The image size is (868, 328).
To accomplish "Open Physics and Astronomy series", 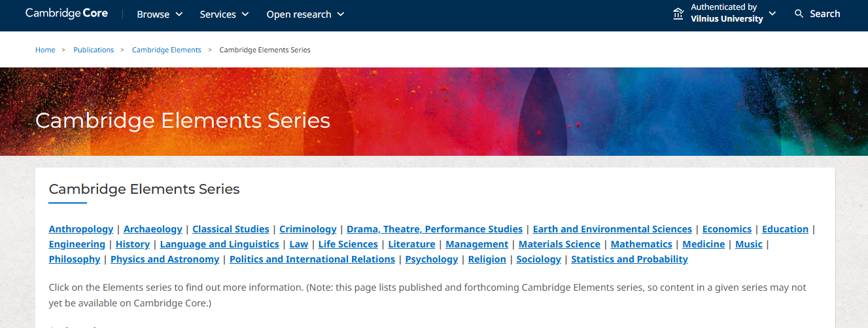I will click(x=165, y=259).
